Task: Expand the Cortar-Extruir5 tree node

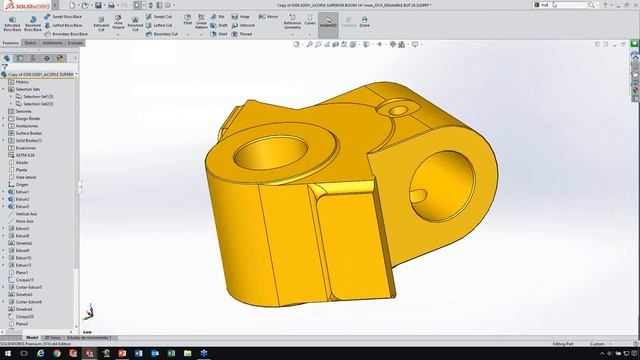Action: click(x=3, y=287)
